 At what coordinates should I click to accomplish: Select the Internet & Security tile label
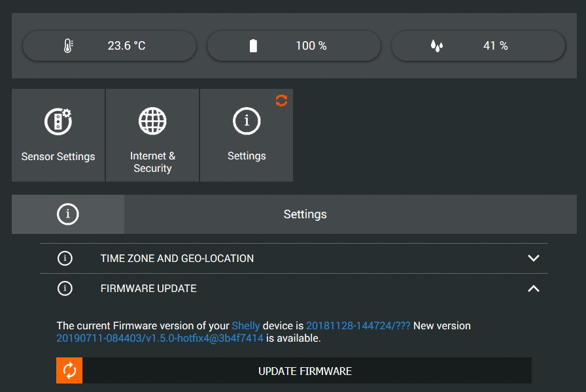(x=152, y=162)
